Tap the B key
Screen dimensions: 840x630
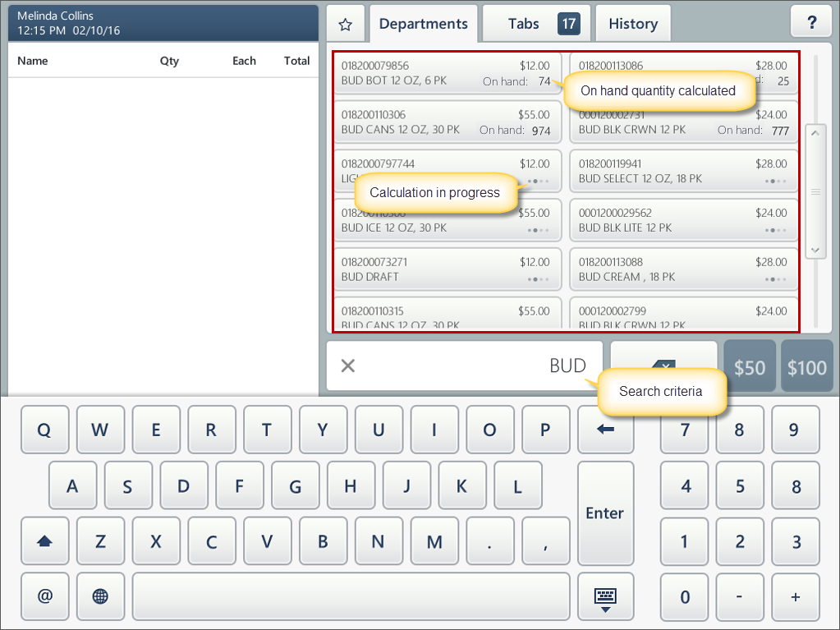tap(323, 541)
